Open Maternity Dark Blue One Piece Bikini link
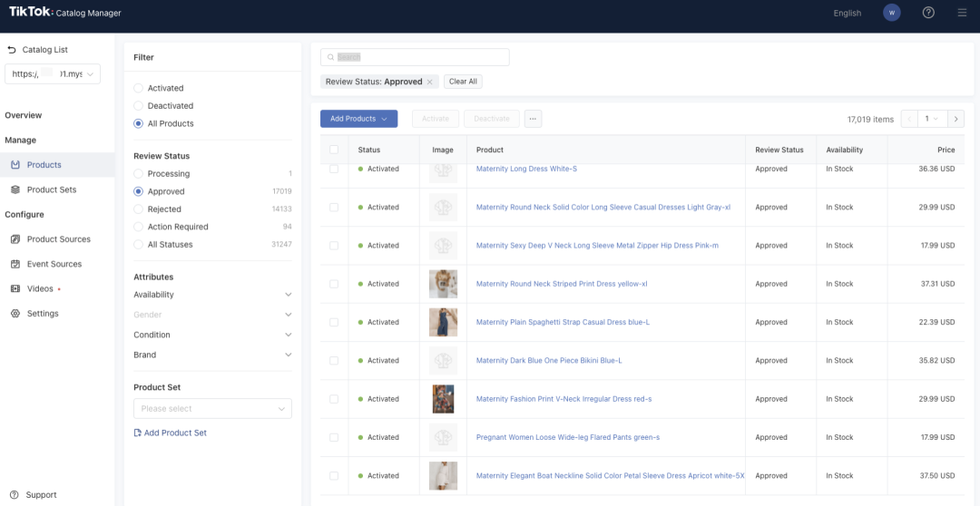This screenshot has width=980, height=506. [549, 361]
